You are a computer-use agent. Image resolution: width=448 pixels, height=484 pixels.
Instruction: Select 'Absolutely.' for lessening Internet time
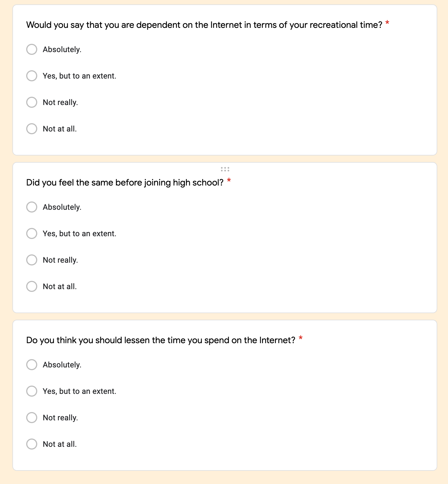(x=32, y=365)
